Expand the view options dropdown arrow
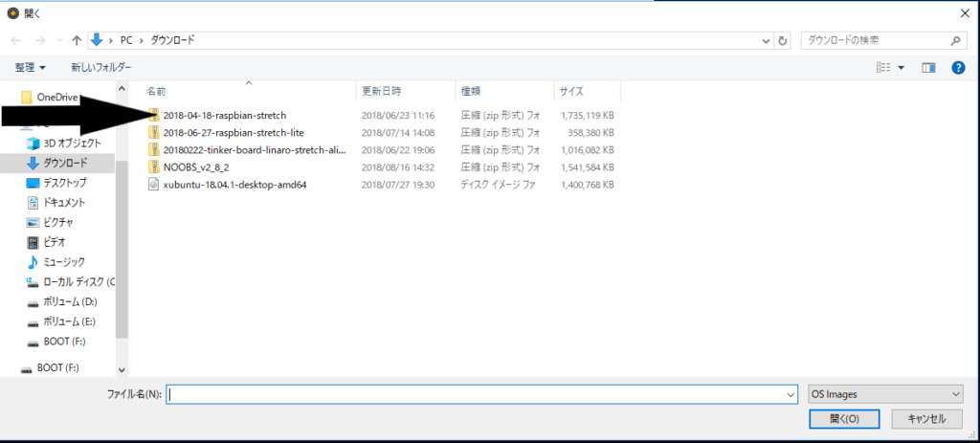 [902, 68]
